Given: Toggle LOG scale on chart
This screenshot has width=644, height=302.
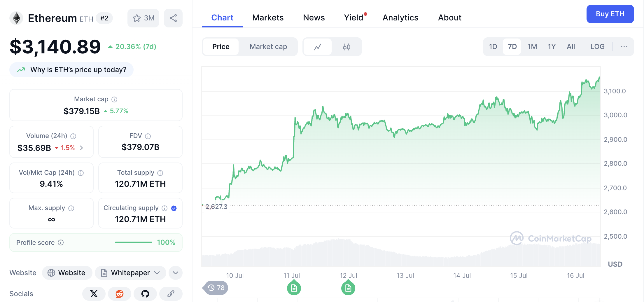Looking at the screenshot, I should tap(597, 47).
